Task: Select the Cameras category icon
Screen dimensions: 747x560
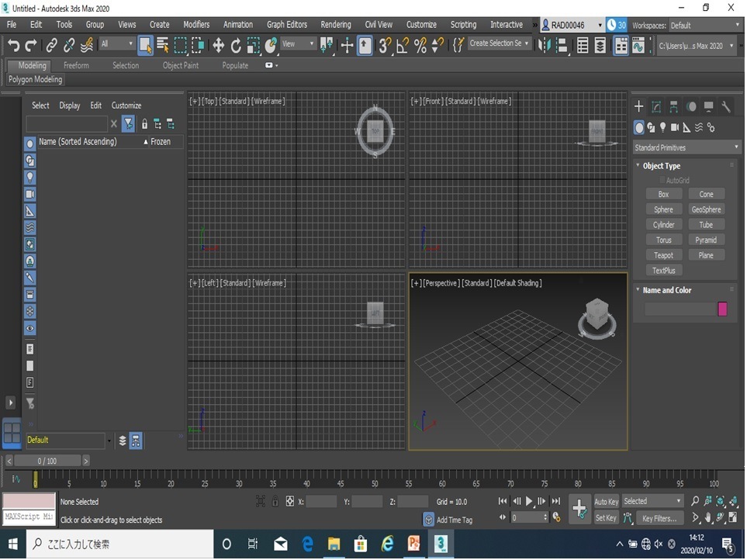Action: point(675,128)
